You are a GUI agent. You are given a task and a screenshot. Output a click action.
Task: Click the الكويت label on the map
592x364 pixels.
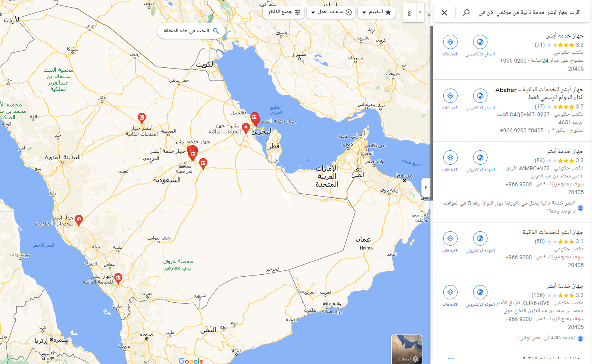point(205,64)
